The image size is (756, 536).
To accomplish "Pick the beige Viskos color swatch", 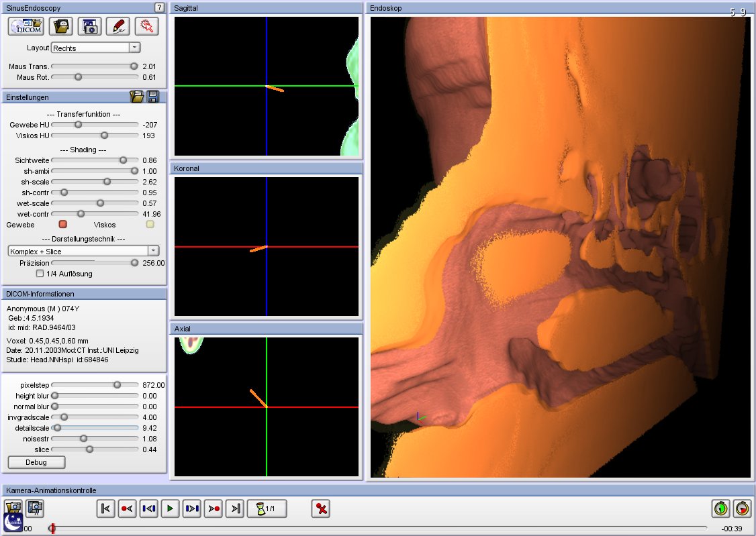I will (x=150, y=224).
